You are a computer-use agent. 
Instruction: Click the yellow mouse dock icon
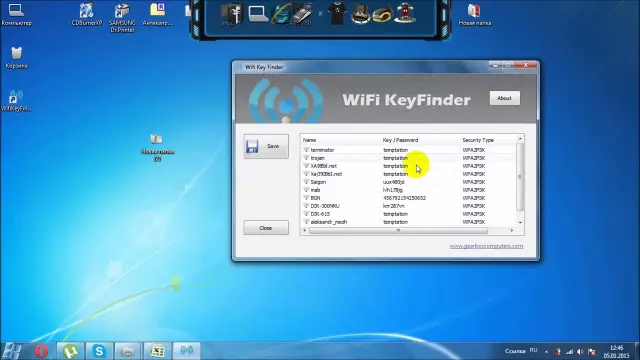click(383, 14)
